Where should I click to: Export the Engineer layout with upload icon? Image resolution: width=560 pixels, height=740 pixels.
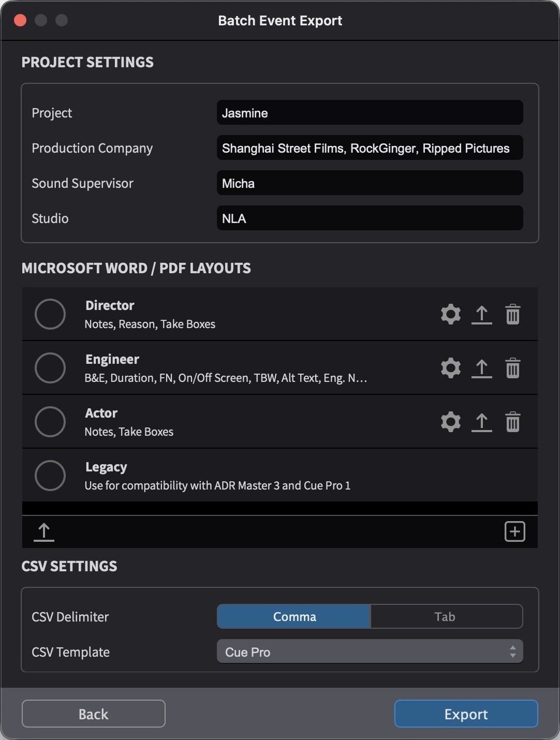coord(481,368)
